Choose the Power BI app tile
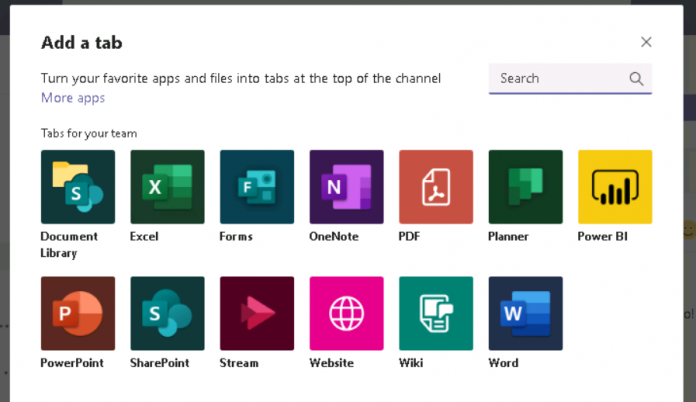Screen dimensions: 696x402 [x=615, y=187]
